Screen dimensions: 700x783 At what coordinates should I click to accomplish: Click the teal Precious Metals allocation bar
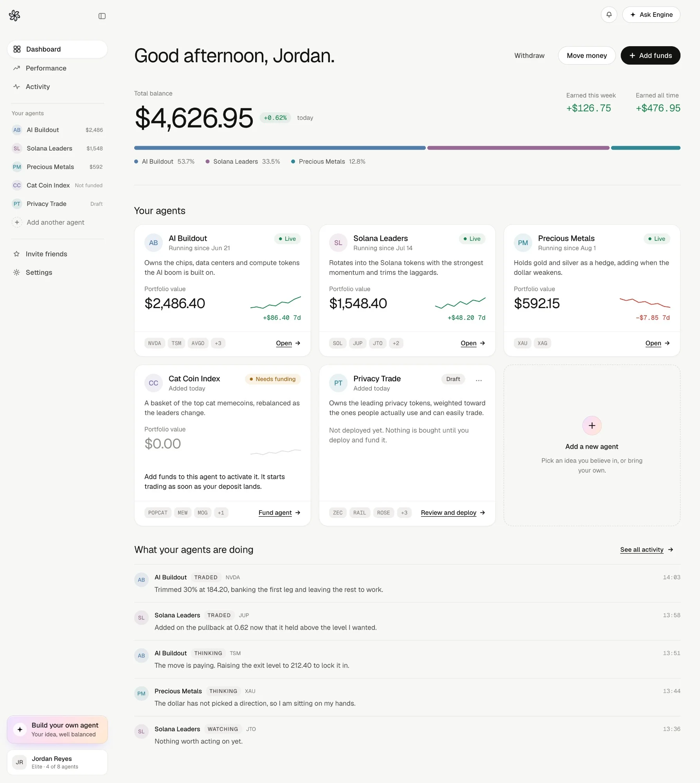click(646, 148)
